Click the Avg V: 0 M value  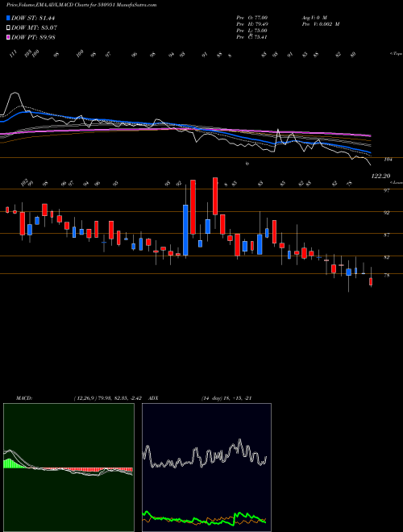(x=314, y=17)
